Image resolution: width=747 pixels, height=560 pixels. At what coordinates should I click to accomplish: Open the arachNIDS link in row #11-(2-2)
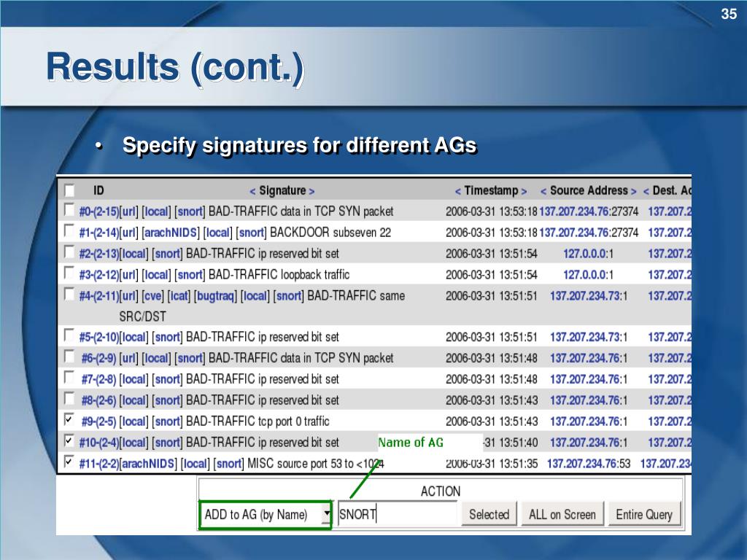(148, 463)
